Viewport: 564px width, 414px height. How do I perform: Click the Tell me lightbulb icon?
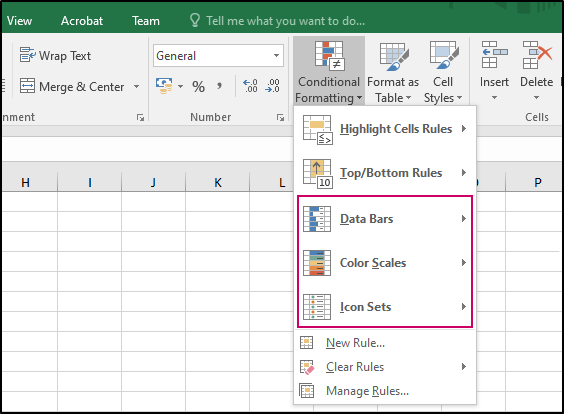click(195, 21)
